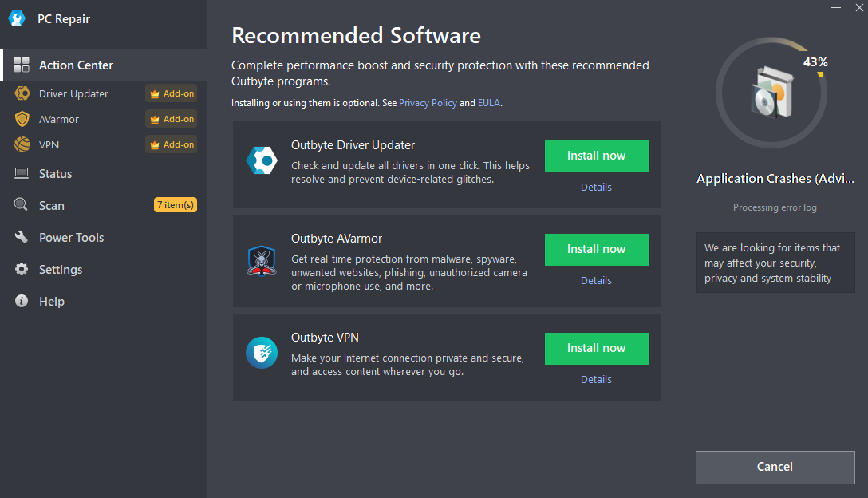Screen dimensions: 868x498
Task: View Details for Outbyte Driver Updater
Action: pos(596,188)
